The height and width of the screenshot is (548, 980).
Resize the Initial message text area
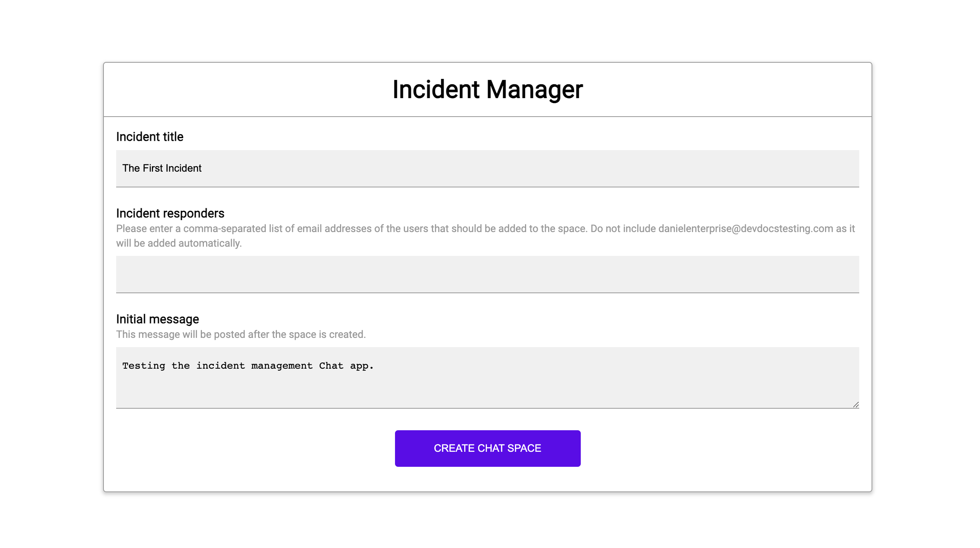coord(856,404)
